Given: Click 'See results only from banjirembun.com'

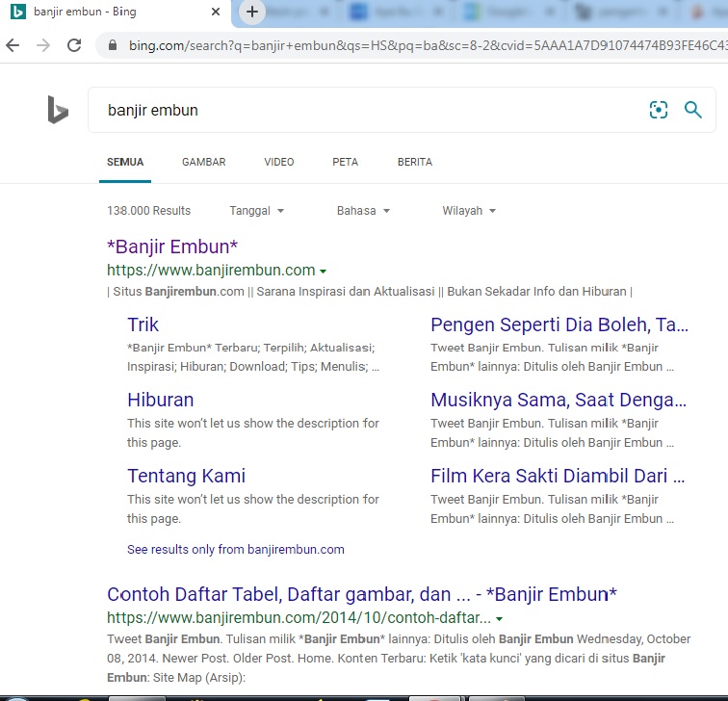Looking at the screenshot, I should [236, 549].
